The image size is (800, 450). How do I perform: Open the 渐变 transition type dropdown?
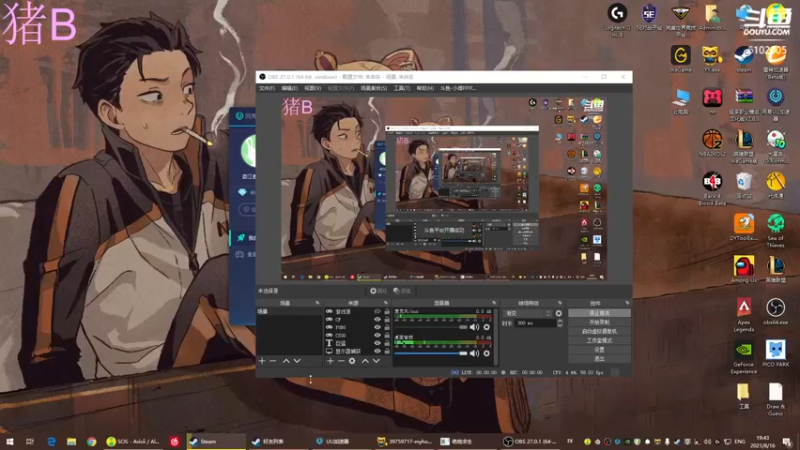[x=528, y=313]
